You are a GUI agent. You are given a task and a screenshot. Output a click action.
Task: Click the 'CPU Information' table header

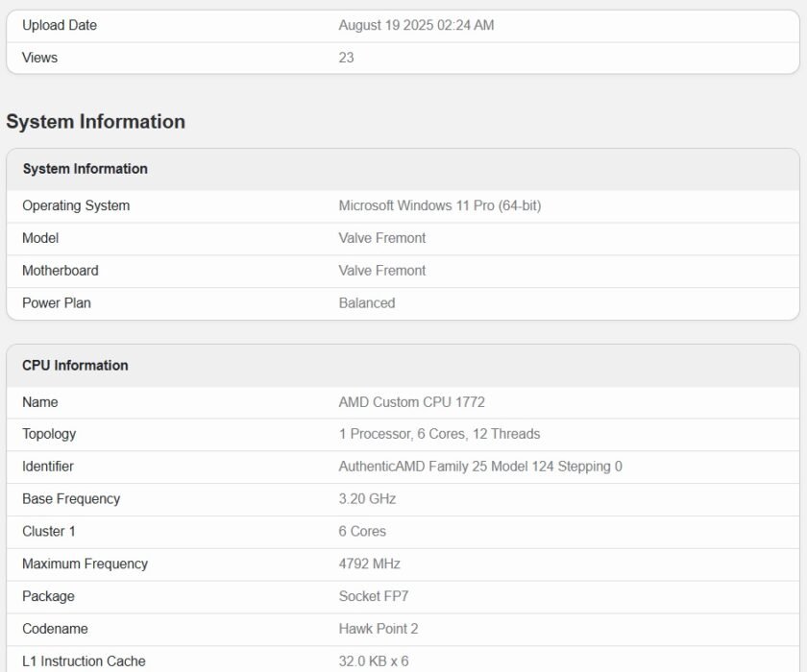pyautogui.click(x=75, y=365)
